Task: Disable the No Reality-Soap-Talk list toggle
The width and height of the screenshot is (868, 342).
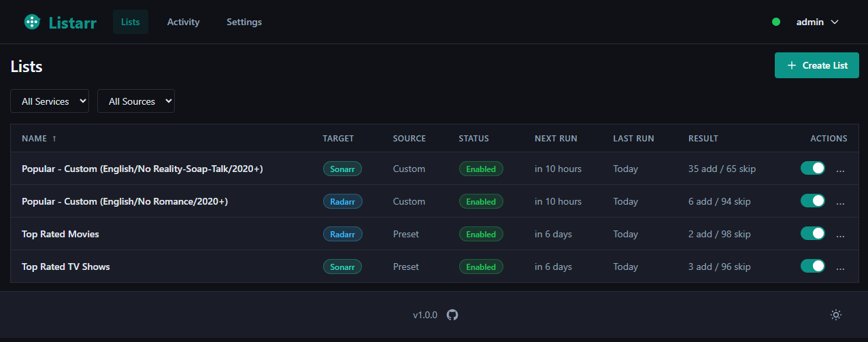Action: point(813,168)
